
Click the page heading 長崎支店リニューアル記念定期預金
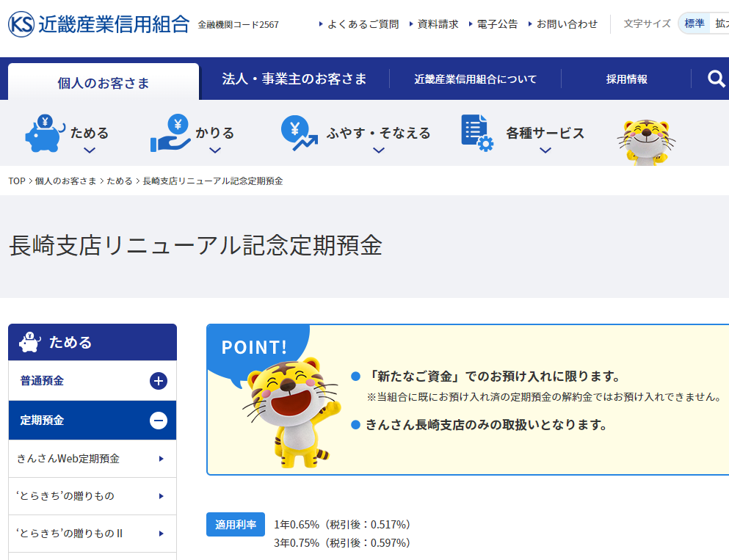click(196, 245)
